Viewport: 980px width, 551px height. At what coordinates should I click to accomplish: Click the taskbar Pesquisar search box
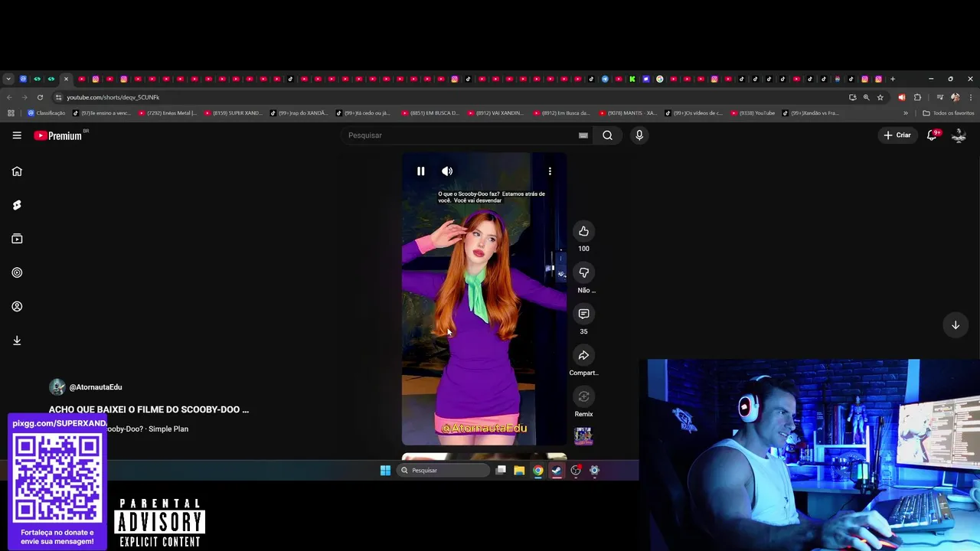(x=443, y=471)
